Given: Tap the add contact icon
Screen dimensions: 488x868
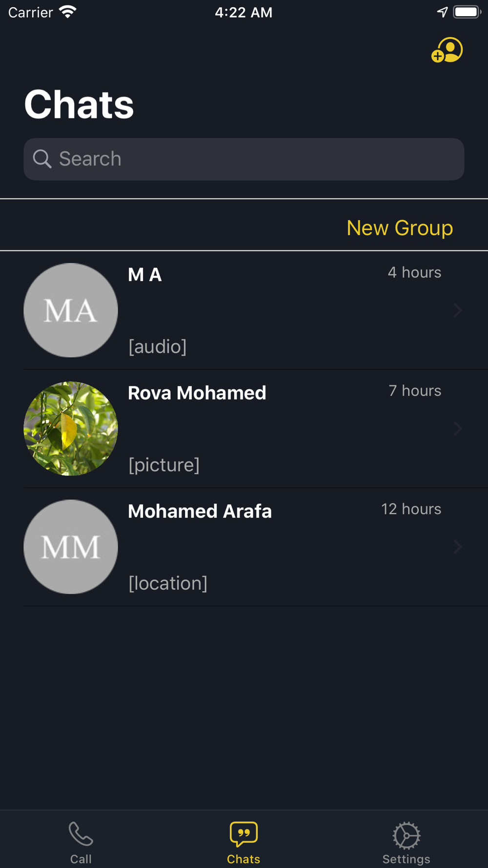Looking at the screenshot, I should (x=447, y=50).
